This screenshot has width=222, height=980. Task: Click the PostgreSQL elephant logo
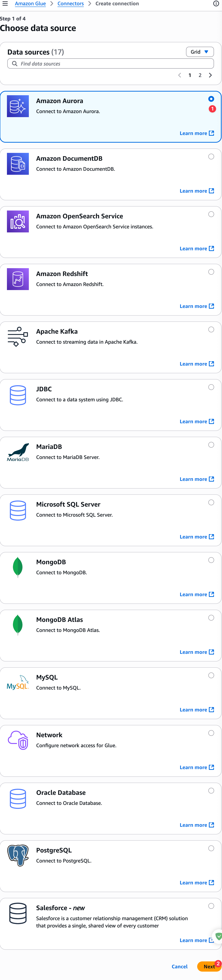(x=18, y=856)
